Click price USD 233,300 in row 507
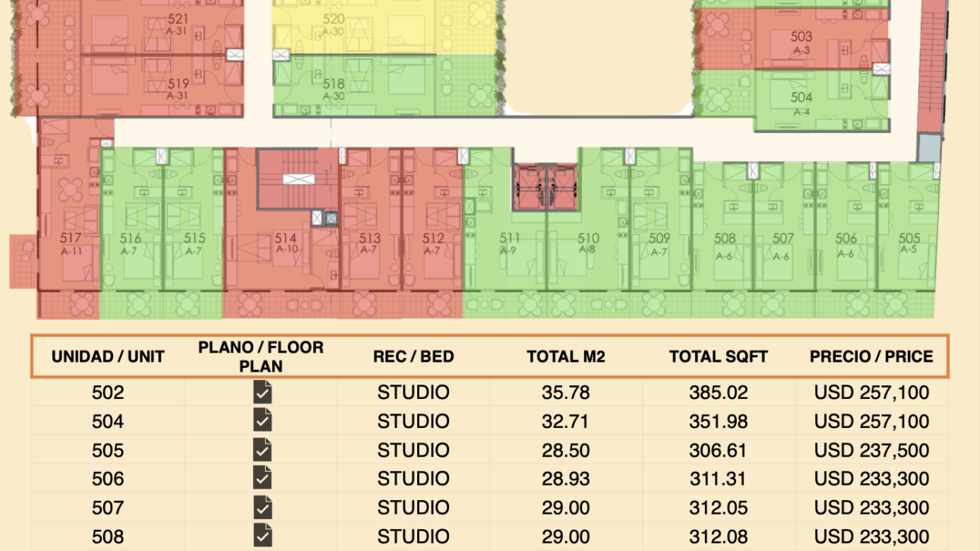Viewport: 980px width, 551px height. tap(871, 508)
